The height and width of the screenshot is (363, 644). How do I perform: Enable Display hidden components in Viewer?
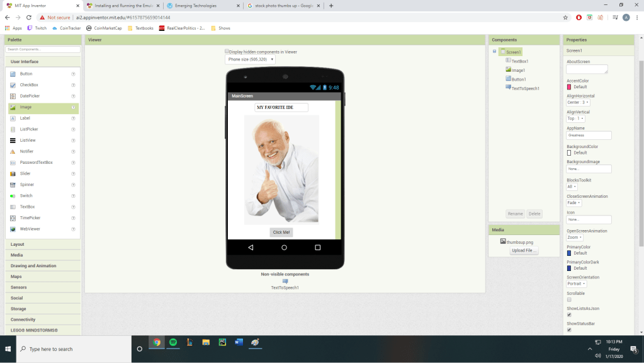(x=227, y=52)
